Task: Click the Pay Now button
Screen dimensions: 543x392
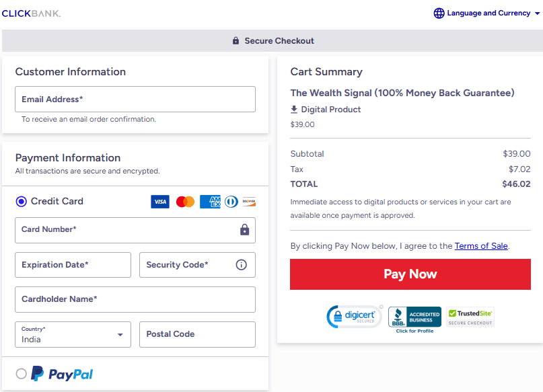Action: coord(410,274)
